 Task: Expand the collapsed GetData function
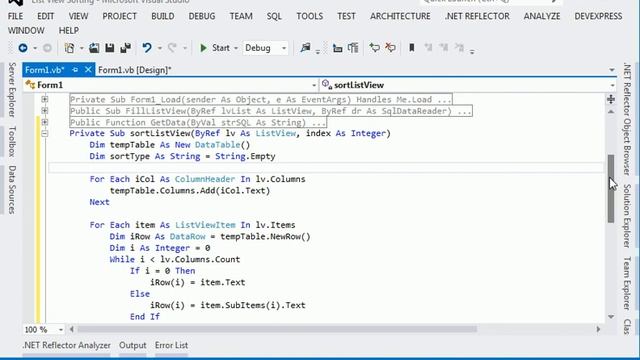[x=44, y=122]
